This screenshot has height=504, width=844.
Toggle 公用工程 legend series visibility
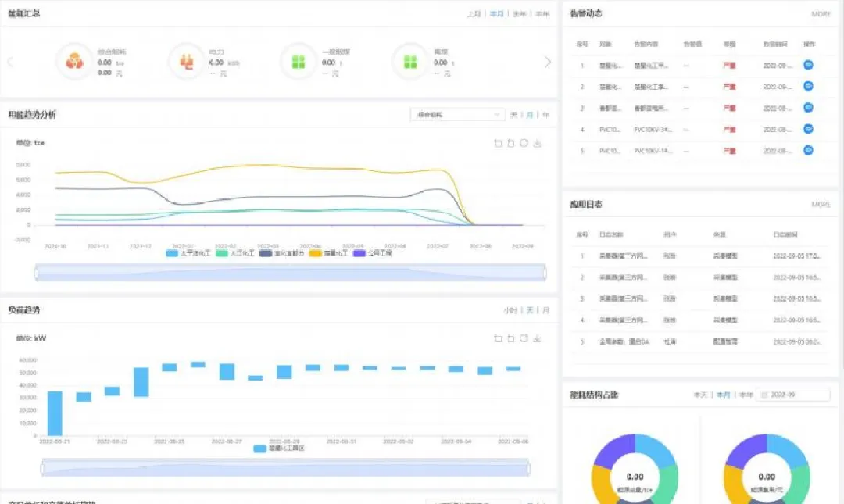[x=372, y=254]
